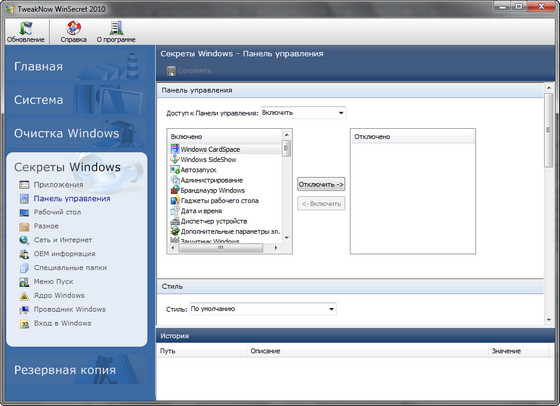Click the Рабочий стол icon
Screen dimensions: 560x406
[x=24, y=212]
